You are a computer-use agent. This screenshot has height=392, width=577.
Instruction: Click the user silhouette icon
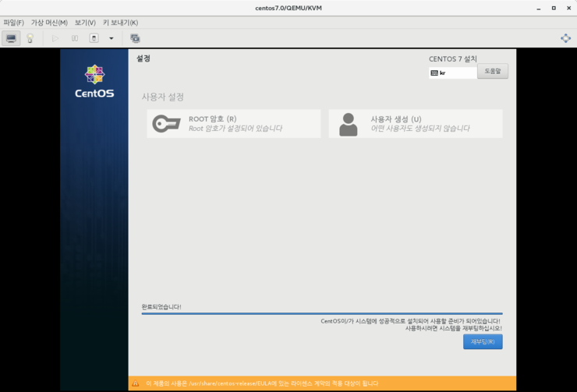(348, 124)
